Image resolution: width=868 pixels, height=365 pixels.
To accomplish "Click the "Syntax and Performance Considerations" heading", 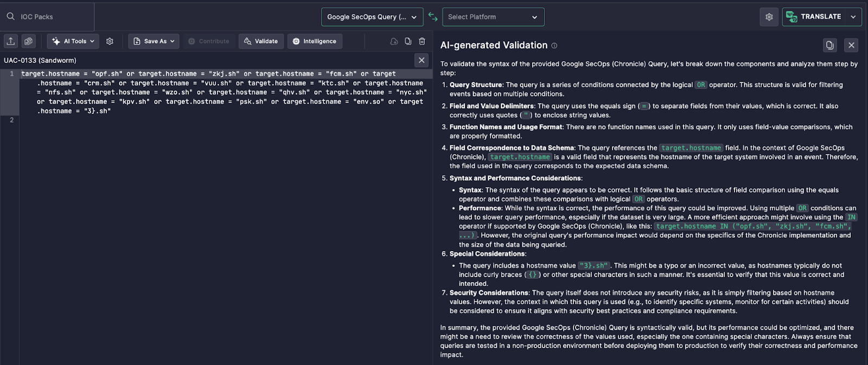I will click(515, 178).
